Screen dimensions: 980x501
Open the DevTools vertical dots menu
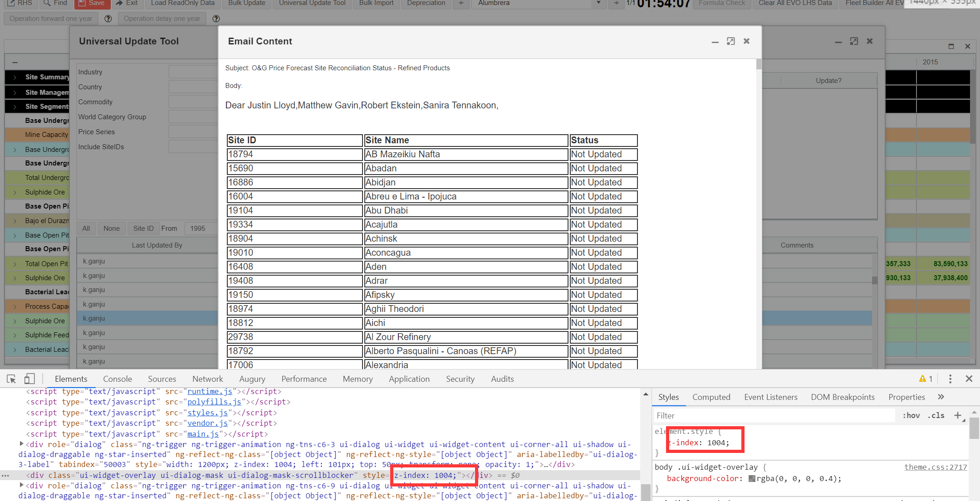coord(950,379)
